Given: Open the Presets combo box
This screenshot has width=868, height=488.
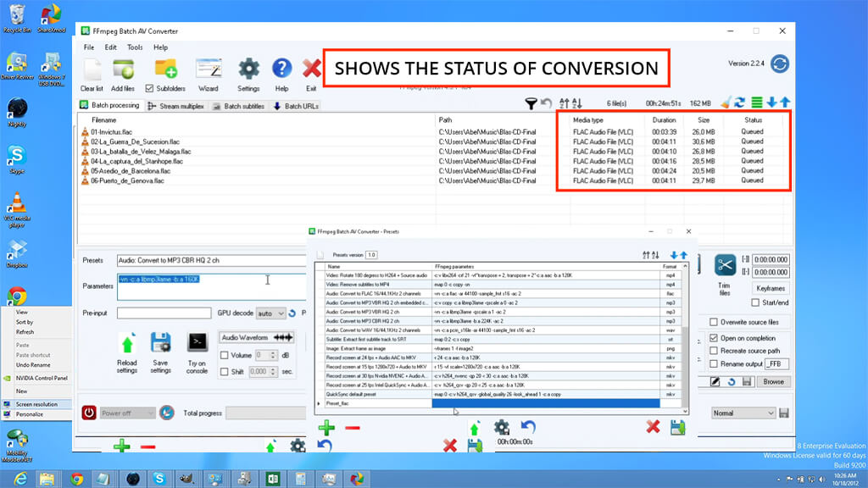Looking at the screenshot, I should (211, 261).
